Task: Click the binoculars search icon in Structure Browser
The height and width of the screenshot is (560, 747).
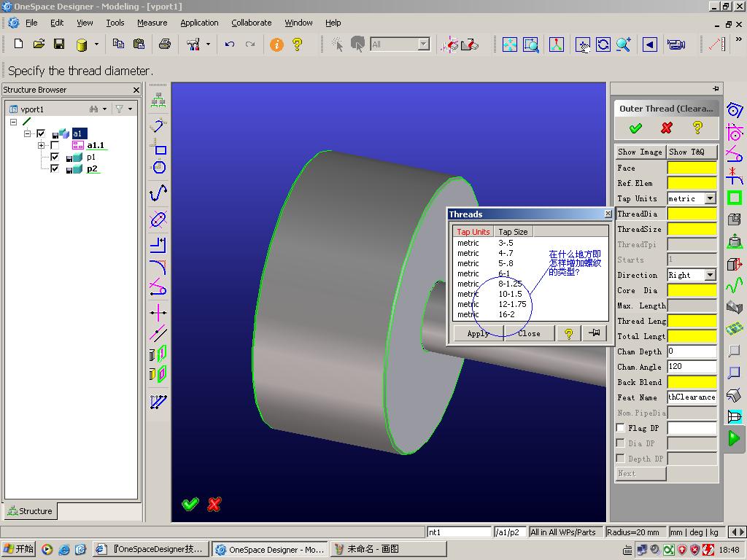Action: pyautogui.click(x=94, y=109)
